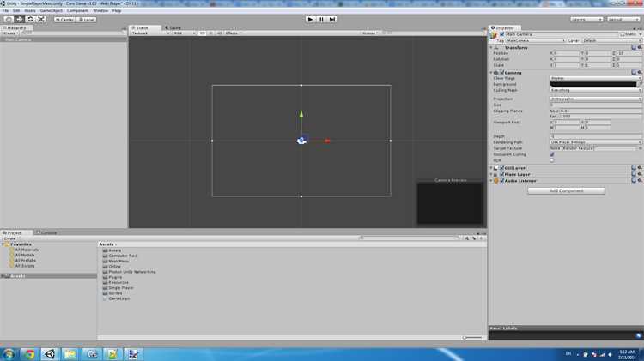Open Chrome from the taskbar
This screenshot has width=644, height=361.
pos(28,353)
